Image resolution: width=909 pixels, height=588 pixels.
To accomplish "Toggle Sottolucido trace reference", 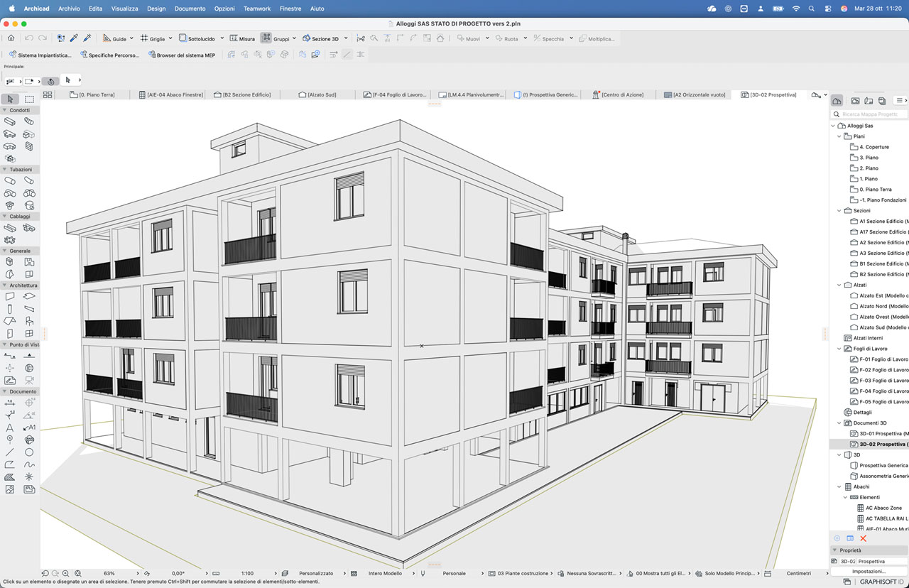I will 197,38.
